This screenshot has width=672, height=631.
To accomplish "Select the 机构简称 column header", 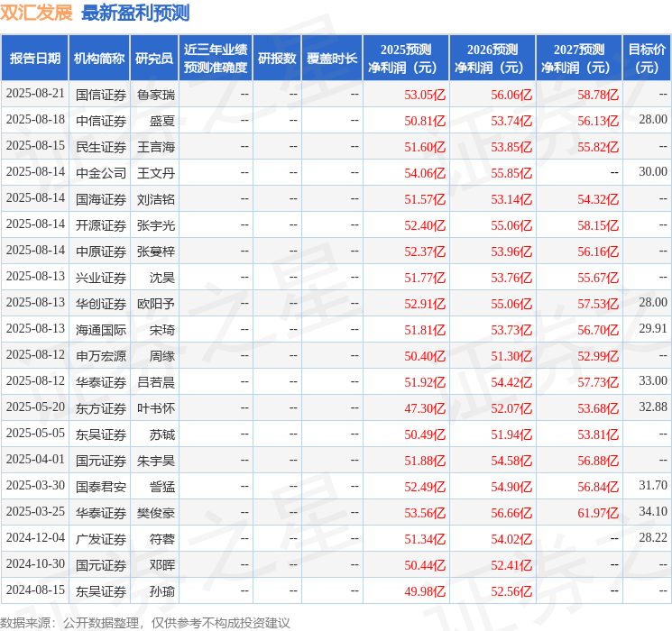I will pyautogui.click(x=99, y=59).
